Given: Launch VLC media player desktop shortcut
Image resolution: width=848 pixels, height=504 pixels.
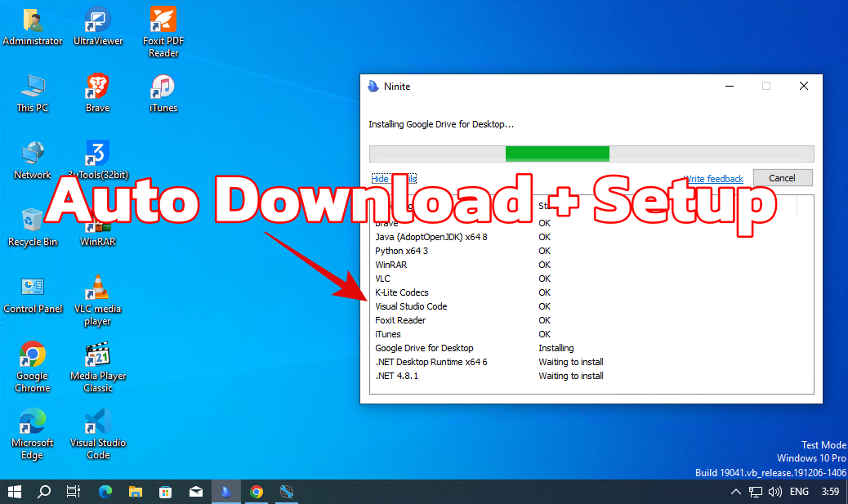Looking at the screenshot, I should tap(98, 301).
